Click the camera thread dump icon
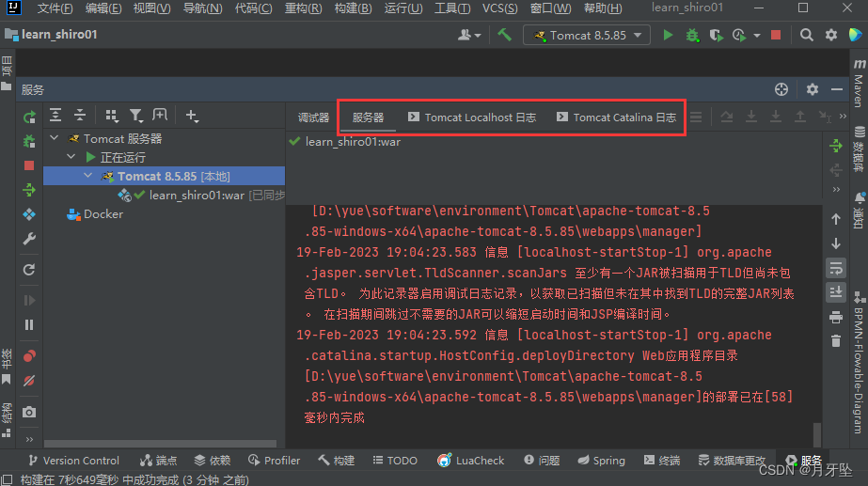 pyautogui.click(x=29, y=412)
